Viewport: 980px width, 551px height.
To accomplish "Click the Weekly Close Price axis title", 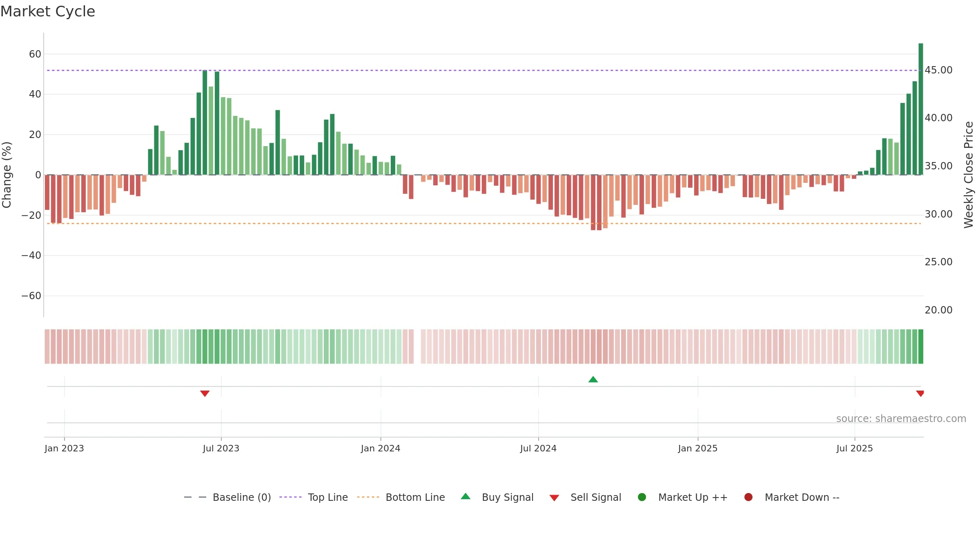I will pos(969,175).
